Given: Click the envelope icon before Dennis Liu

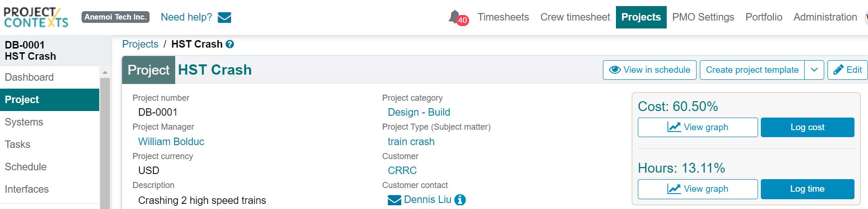Looking at the screenshot, I should (394, 200).
